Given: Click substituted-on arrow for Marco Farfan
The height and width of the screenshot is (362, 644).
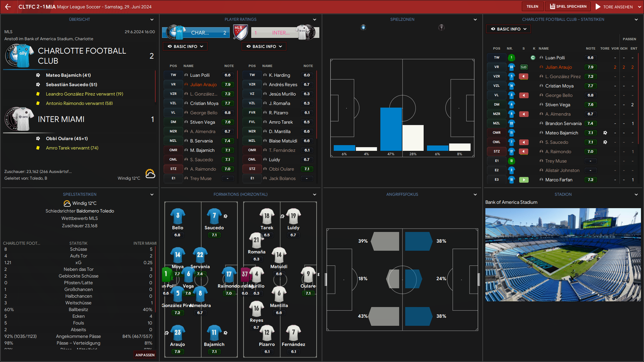Looking at the screenshot, I should [524, 179].
